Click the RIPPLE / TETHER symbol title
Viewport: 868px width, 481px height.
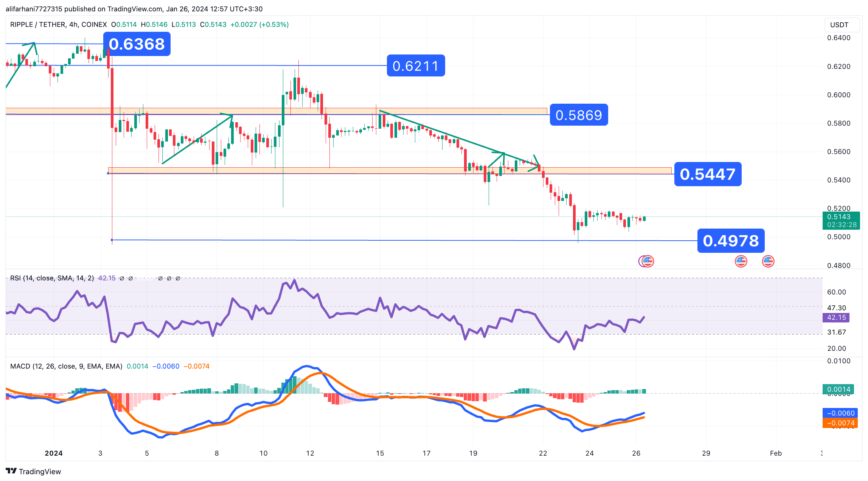coord(37,25)
